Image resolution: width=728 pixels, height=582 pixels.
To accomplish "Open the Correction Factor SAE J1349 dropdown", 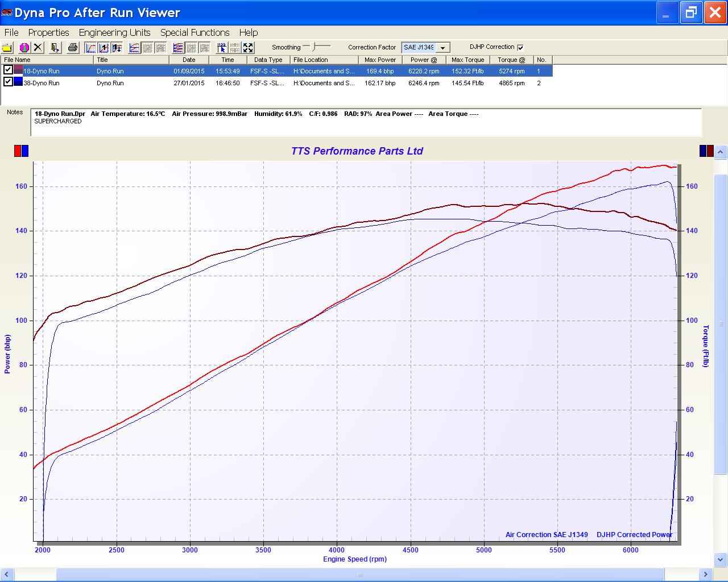I will 442,48.
